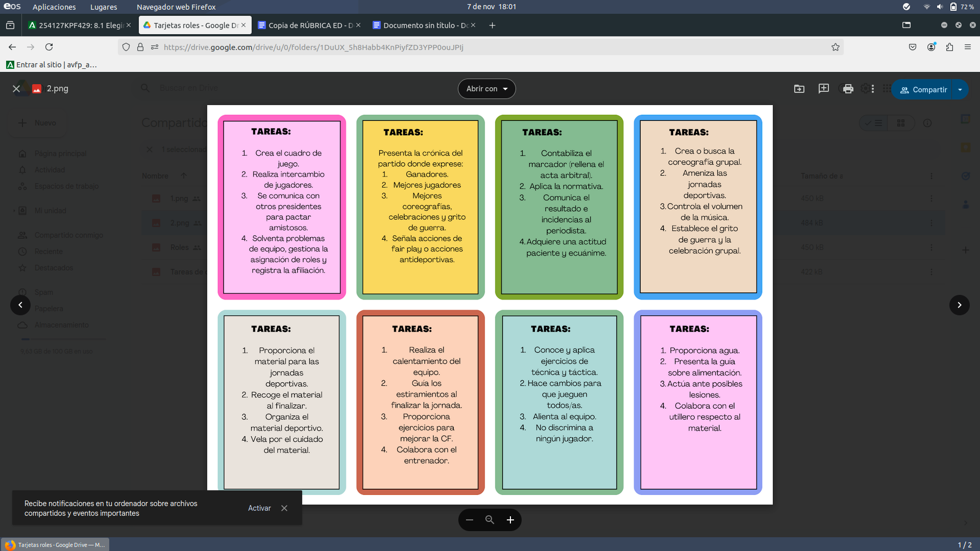Open more actions with the three-dot icon
Viewport: 980px width, 551px height.
(x=874, y=88)
